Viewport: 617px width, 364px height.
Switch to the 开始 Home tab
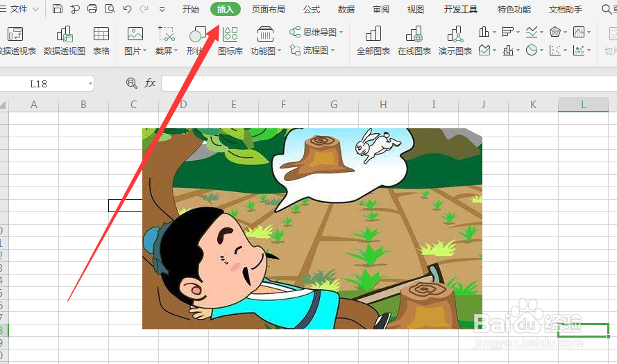190,9
